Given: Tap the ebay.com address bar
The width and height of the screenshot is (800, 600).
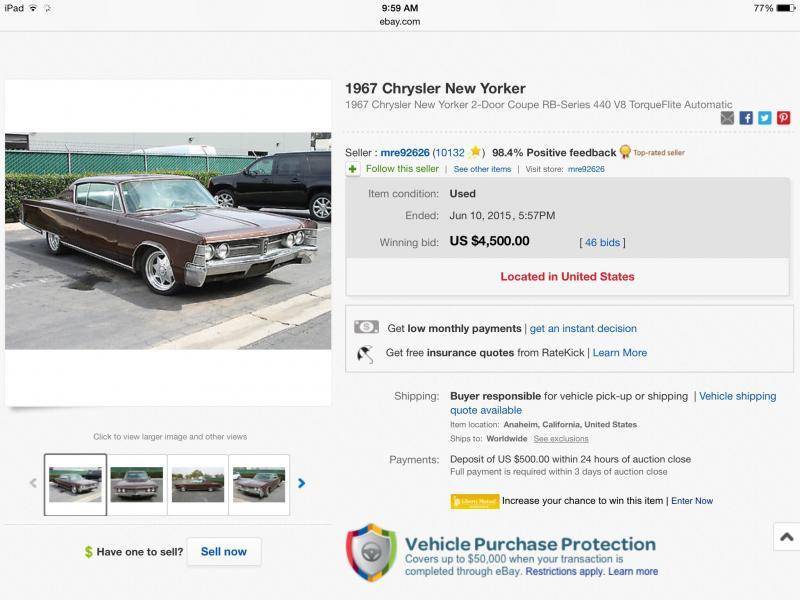Looking at the screenshot, I should tap(400, 21).
